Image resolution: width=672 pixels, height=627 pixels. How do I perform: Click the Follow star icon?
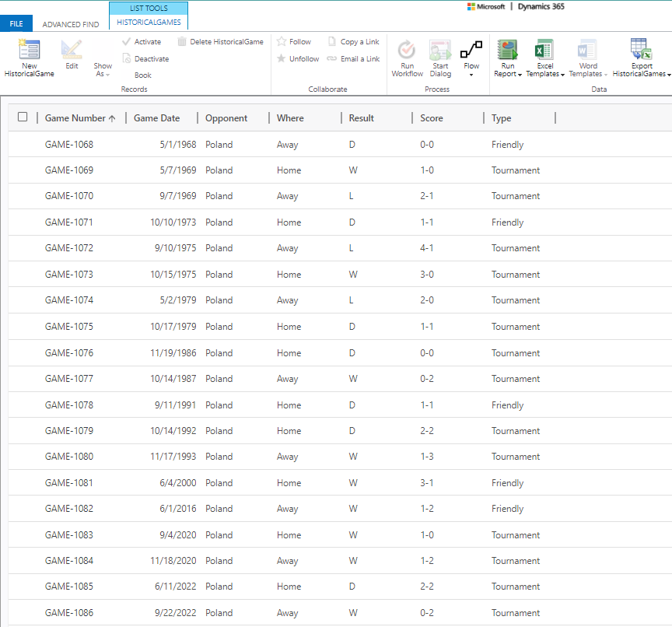coord(281,41)
